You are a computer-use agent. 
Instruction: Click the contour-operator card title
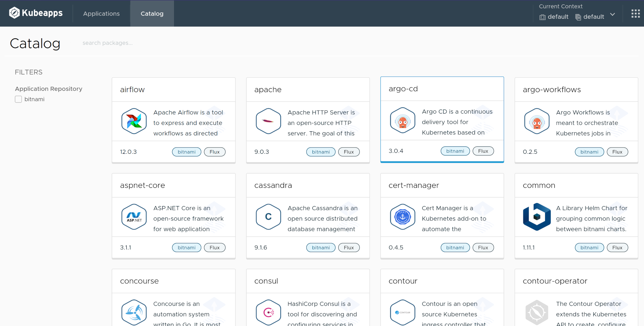click(555, 281)
